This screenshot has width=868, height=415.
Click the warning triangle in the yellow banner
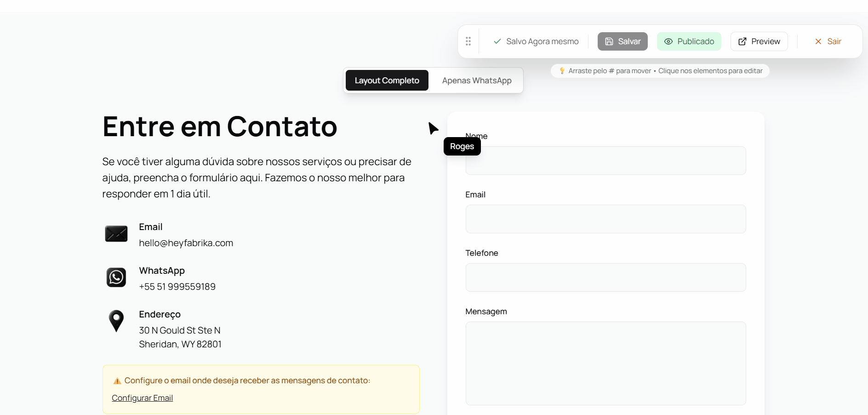pos(117,380)
